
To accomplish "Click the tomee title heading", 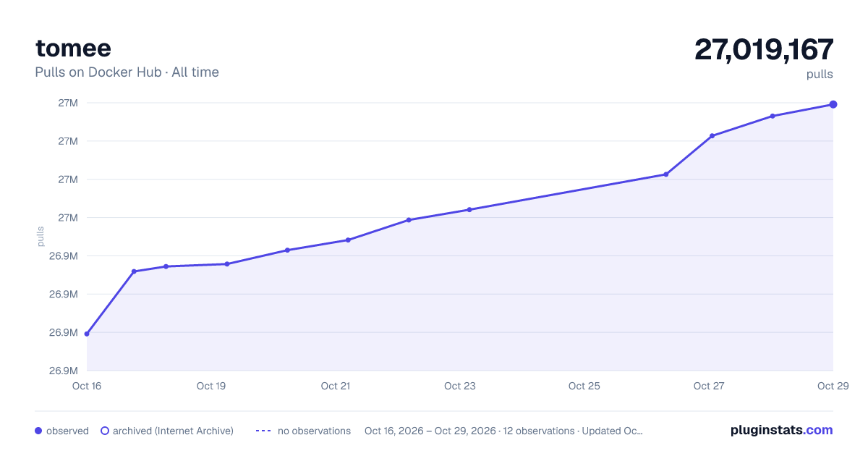I will [x=73, y=48].
